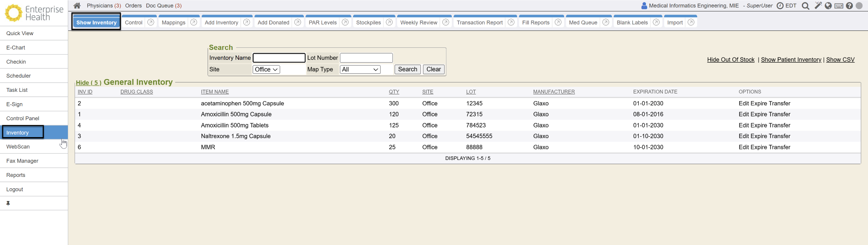
Task: Open the keyboard shortcuts icon
Action: [839, 6]
